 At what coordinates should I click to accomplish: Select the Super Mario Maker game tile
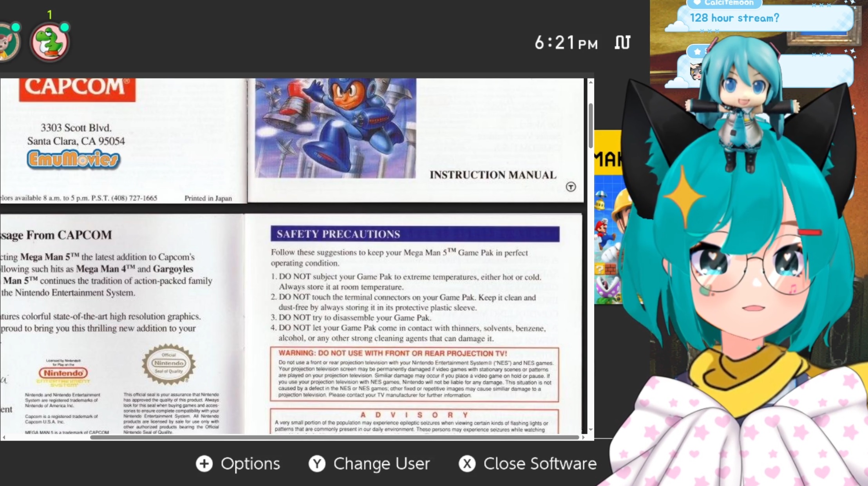[x=607, y=219]
